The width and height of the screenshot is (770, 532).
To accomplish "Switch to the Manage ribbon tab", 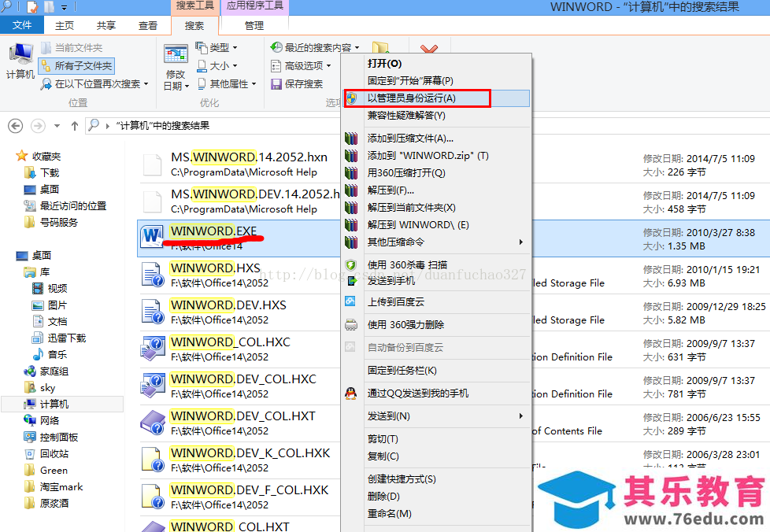I will [x=254, y=25].
